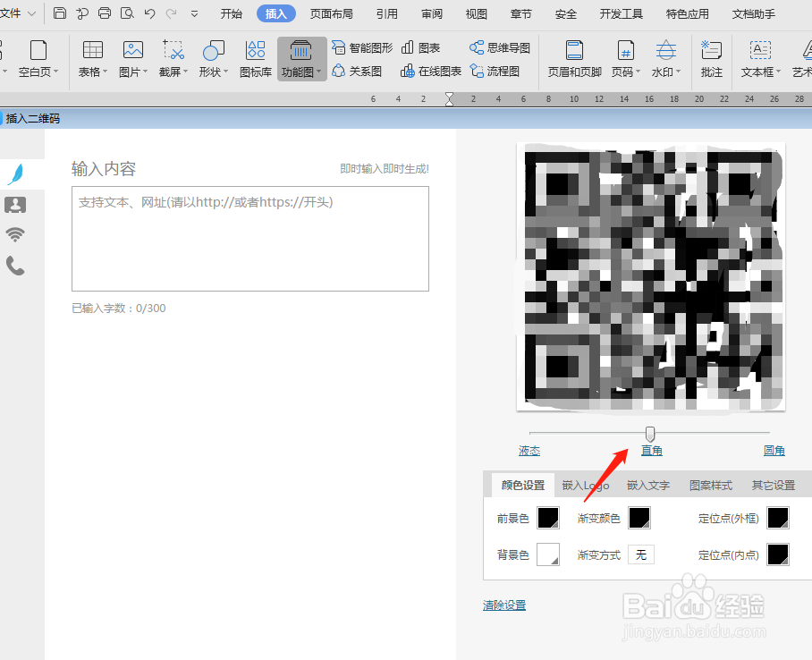Open the quick access customize dropdown
The image size is (812, 660).
click(194, 14)
